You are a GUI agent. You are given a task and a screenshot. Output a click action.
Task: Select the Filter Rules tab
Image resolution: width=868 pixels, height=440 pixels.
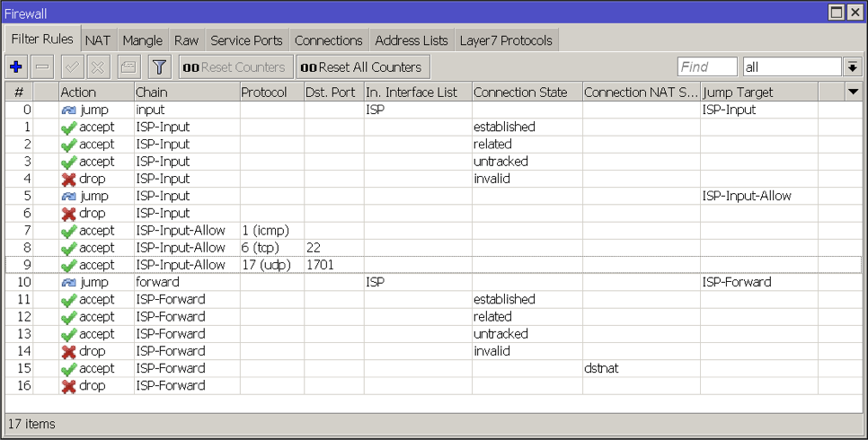[42, 39]
